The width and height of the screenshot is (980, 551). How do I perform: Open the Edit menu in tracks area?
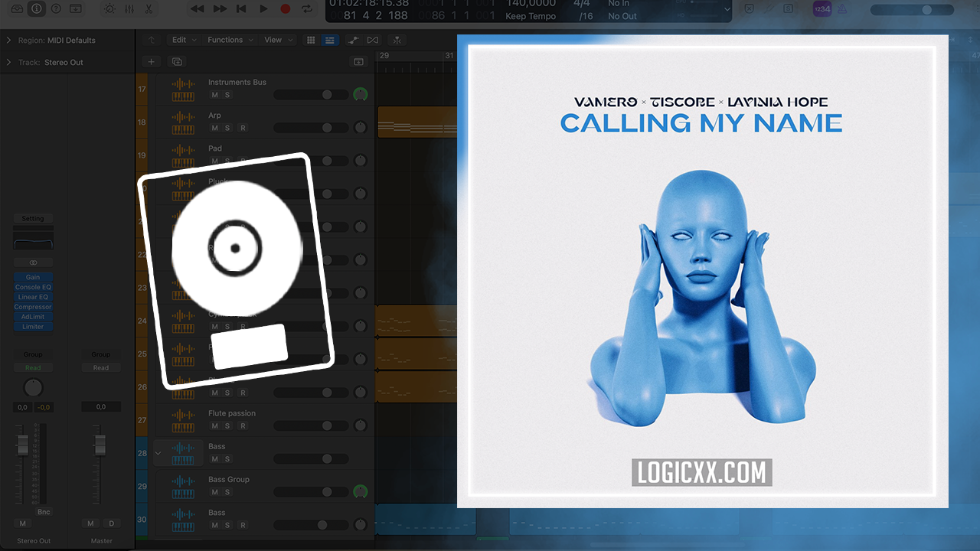coord(183,40)
